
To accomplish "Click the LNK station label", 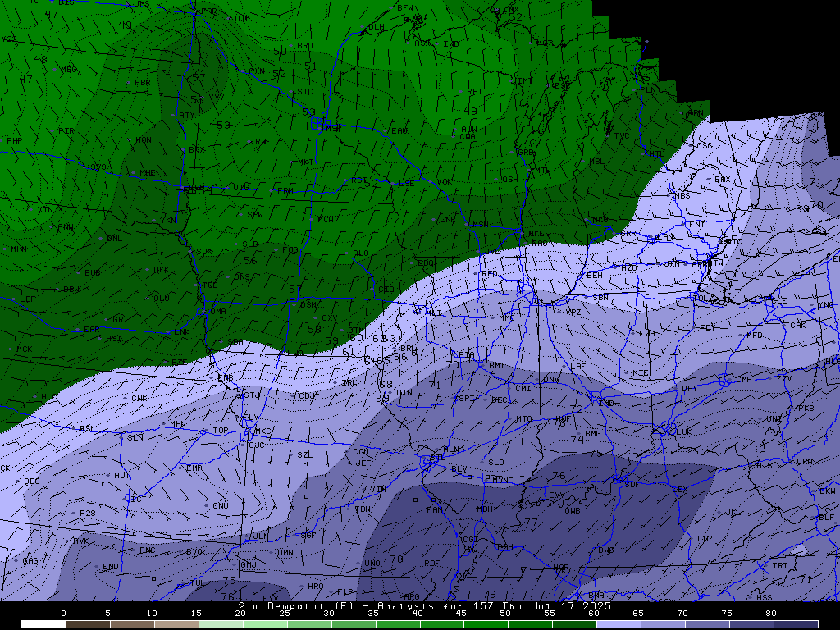I will pyautogui.click(x=181, y=332).
